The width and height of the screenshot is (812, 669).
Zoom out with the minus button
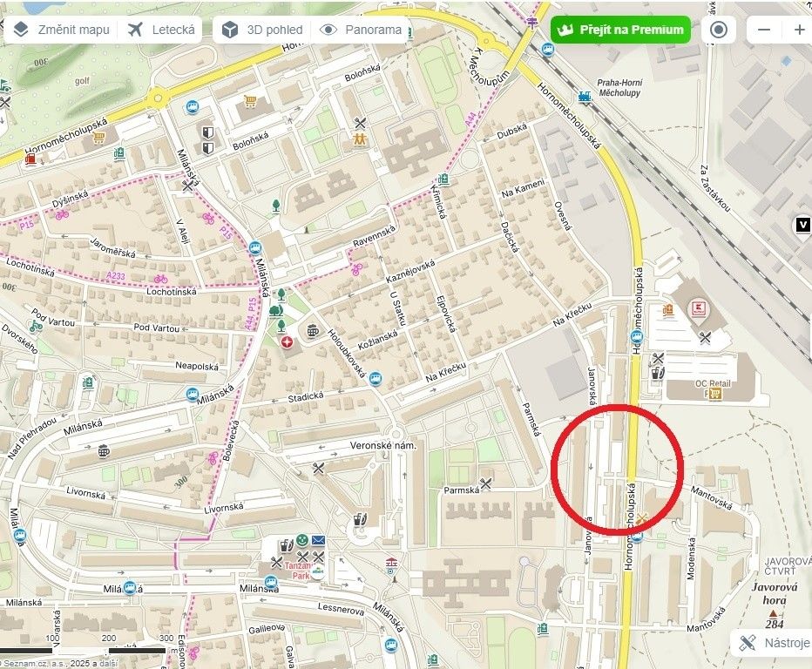tap(764, 30)
